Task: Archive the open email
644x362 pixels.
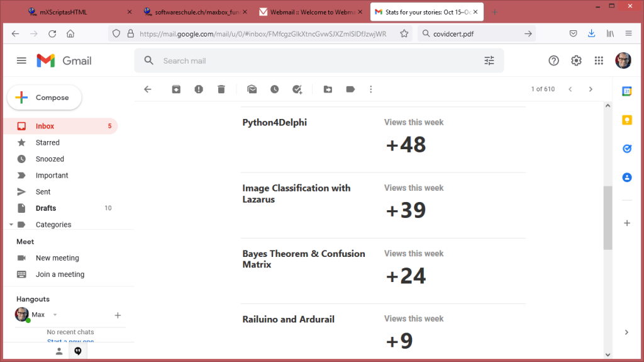Action: click(x=176, y=89)
